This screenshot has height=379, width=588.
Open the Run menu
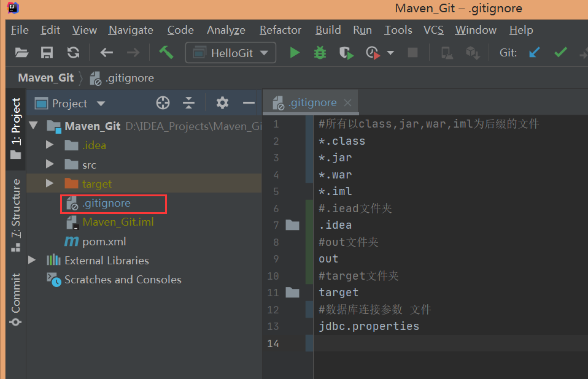(362, 30)
